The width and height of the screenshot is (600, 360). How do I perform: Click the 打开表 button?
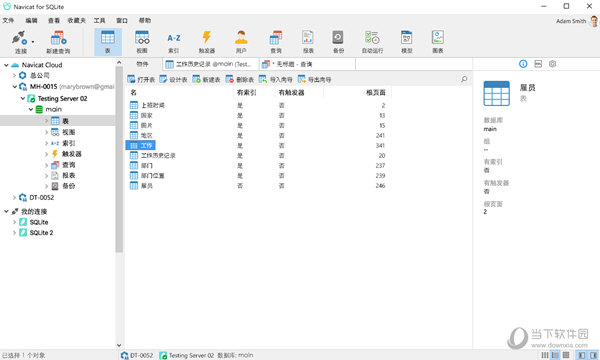click(141, 79)
